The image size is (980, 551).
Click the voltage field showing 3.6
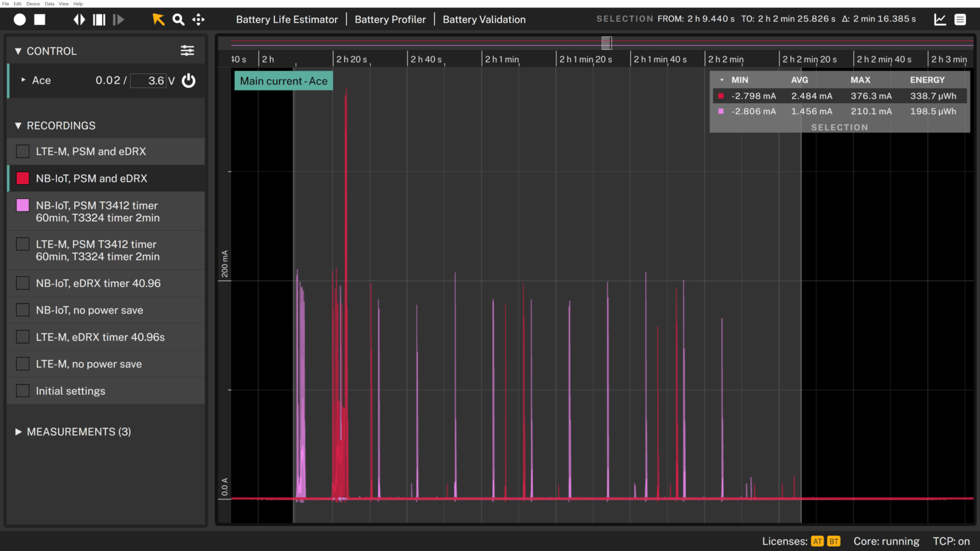point(149,80)
